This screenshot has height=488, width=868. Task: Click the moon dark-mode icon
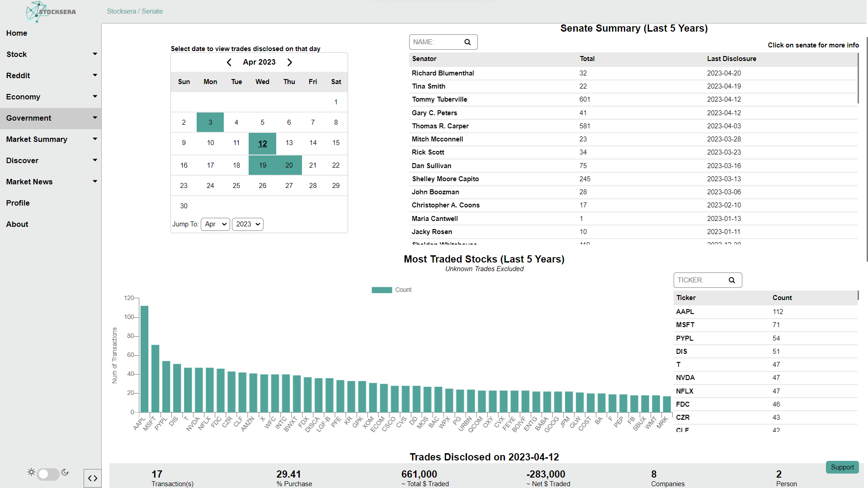click(x=65, y=472)
